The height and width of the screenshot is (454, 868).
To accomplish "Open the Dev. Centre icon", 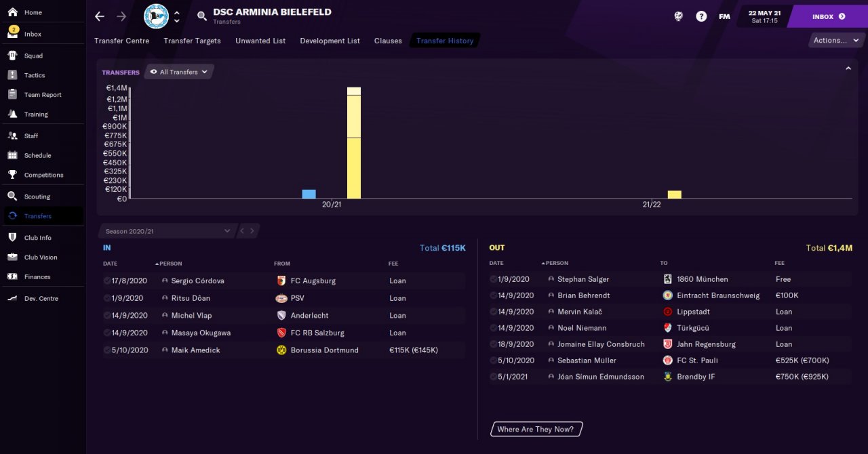I will (12, 298).
